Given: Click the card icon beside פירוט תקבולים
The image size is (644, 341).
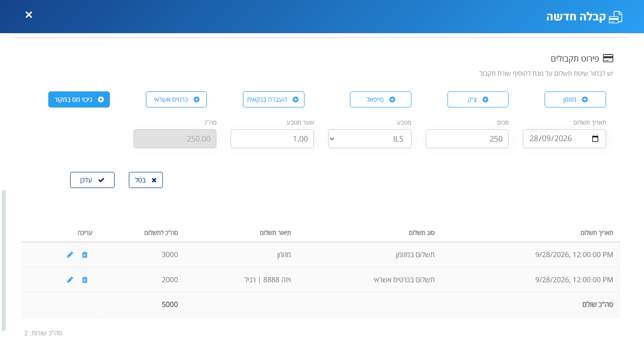Looking at the screenshot, I should [x=608, y=58].
